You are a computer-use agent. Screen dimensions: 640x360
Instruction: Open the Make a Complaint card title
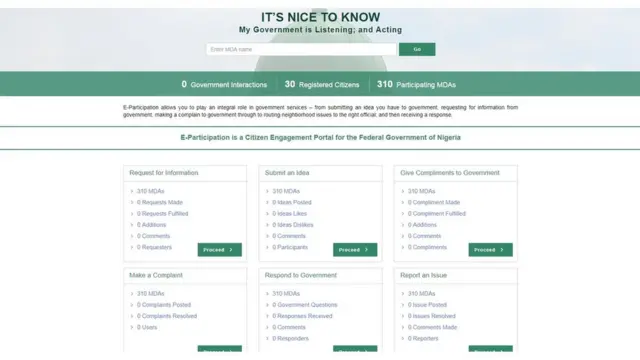click(x=156, y=276)
